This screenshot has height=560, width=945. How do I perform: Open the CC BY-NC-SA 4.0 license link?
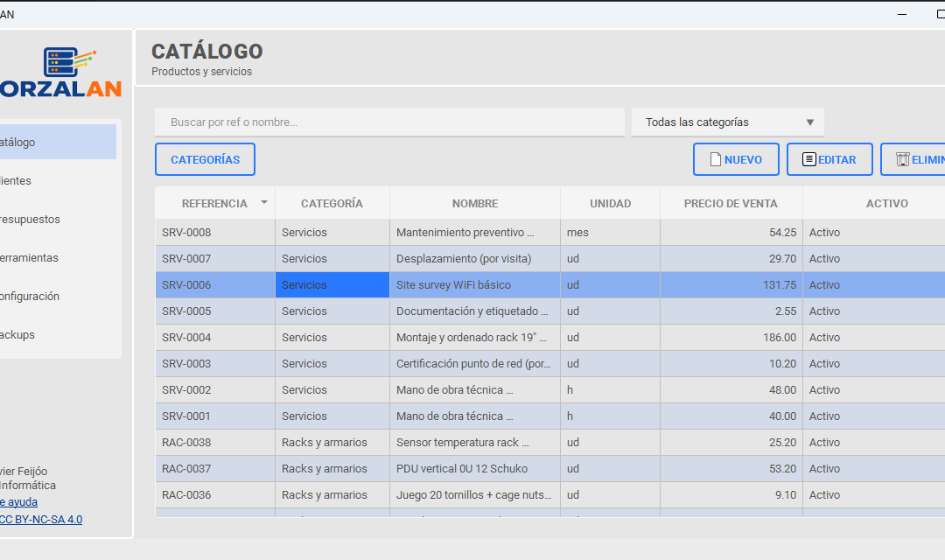pos(41,519)
